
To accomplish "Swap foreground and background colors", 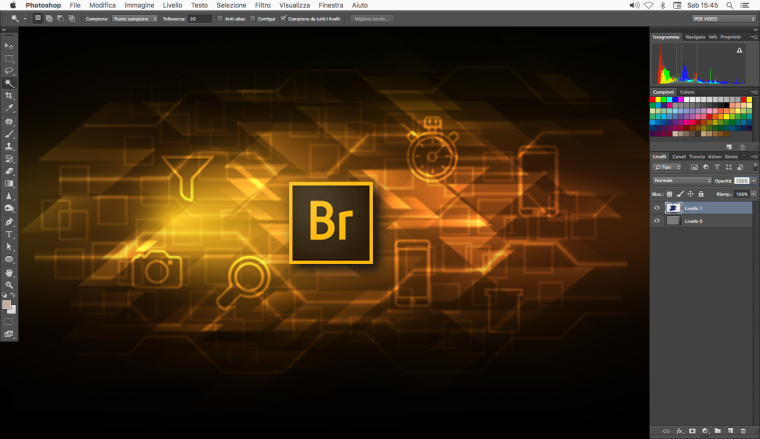I will (13, 295).
